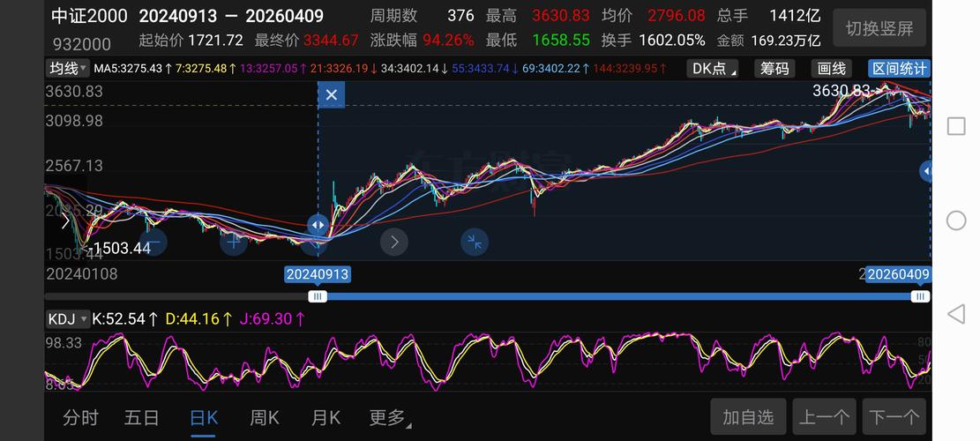Tap the right range boundary handle at chart edge
980x441 pixels.
(x=927, y=171)
